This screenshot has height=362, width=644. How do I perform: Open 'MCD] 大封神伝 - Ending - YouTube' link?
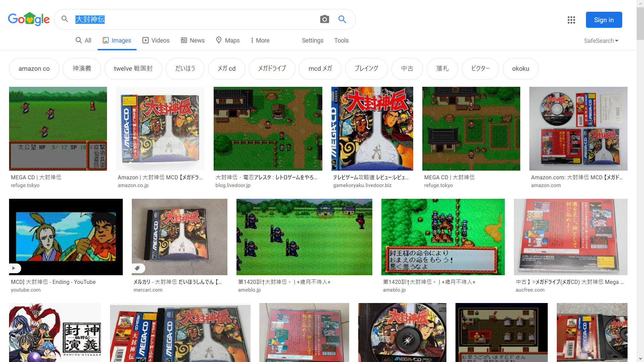tap(53, 282)
